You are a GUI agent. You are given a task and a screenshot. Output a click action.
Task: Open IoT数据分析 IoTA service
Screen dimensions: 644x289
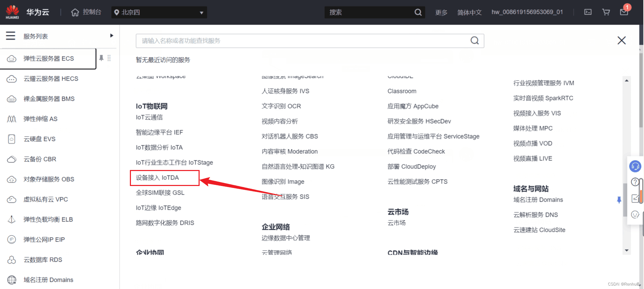click(x=159, y=148)
